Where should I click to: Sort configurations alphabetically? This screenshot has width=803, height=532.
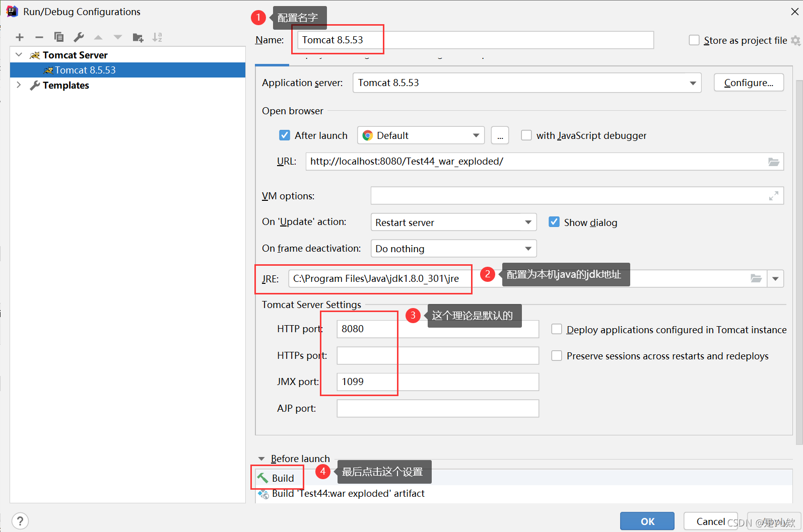point(157,37)
